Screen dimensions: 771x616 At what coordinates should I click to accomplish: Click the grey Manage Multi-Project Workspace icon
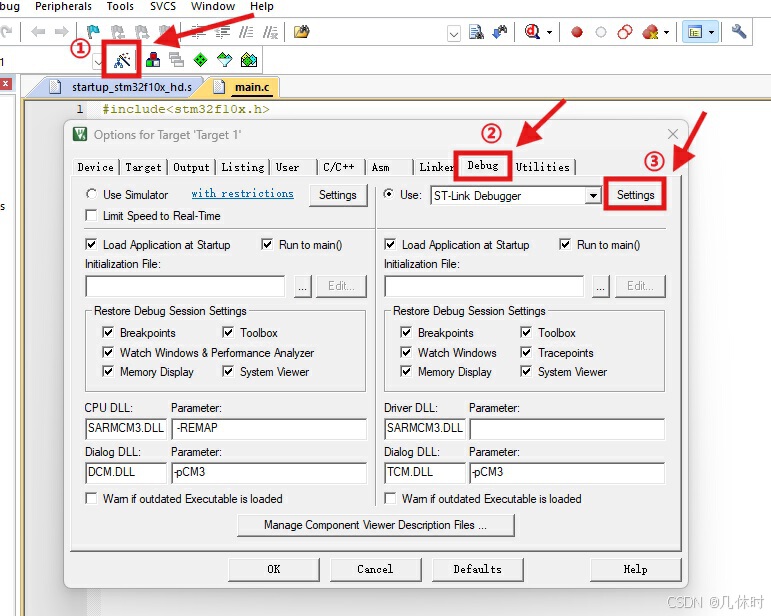(176, 60)
